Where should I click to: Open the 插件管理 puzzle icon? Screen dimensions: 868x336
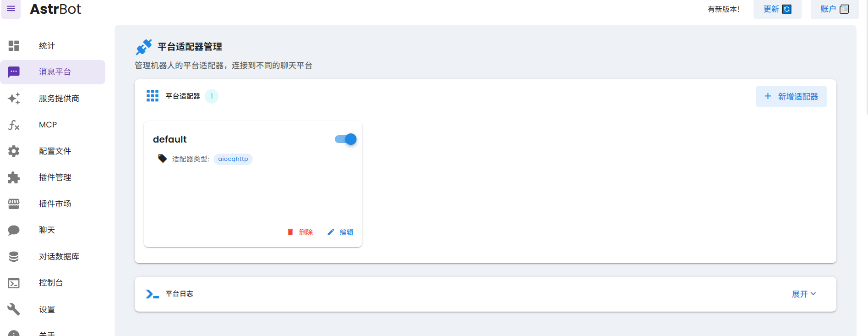14,177
